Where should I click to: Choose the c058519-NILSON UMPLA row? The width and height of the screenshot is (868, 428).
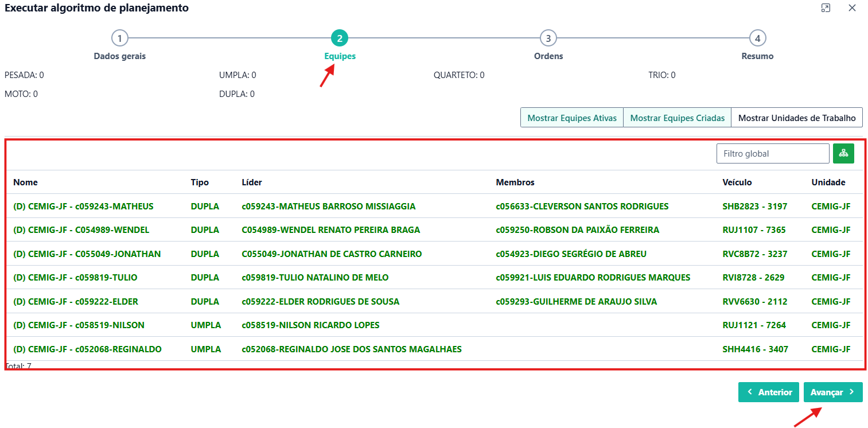tap(79, 325)
